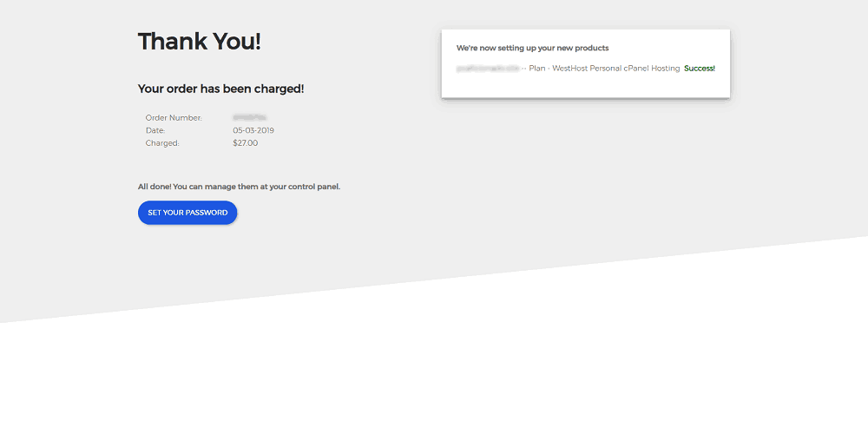This screenshot has width=868, height=428.
Task: Click 'WestHost' in the plan description
Action: (569, 69)
